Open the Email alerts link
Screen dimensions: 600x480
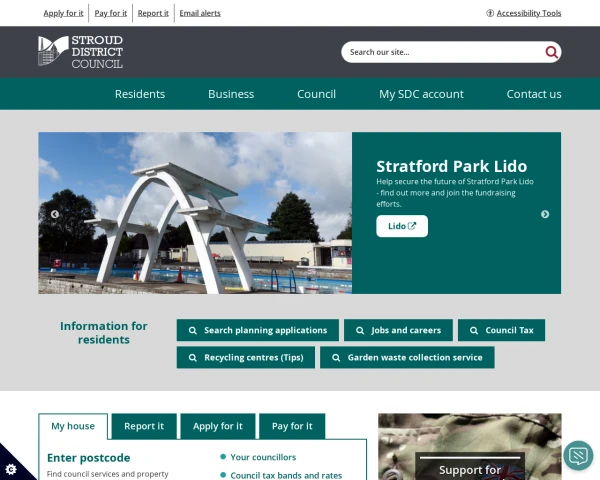click(x=200, y=13)
